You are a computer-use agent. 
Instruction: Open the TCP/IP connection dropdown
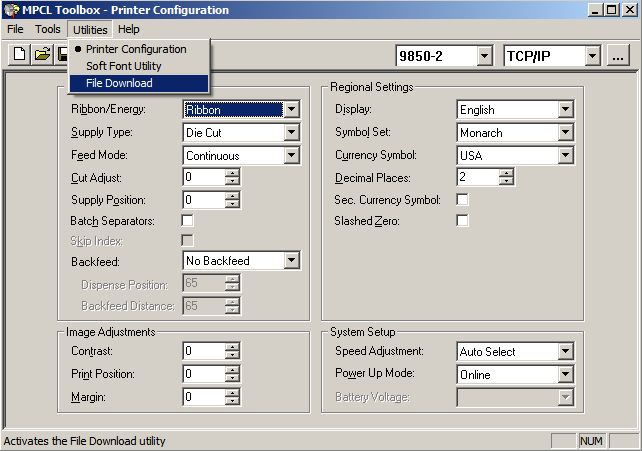592,56
